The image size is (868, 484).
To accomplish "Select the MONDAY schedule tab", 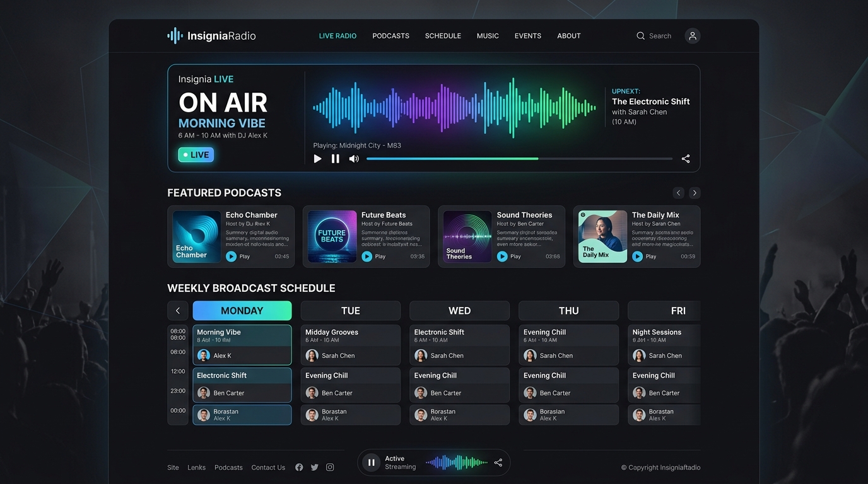I will [x=242, y=311].
